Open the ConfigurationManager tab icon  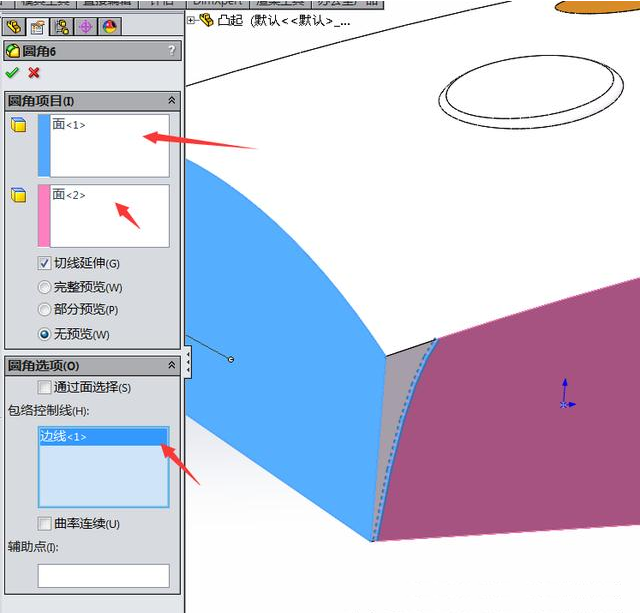(x=62, y=27)
